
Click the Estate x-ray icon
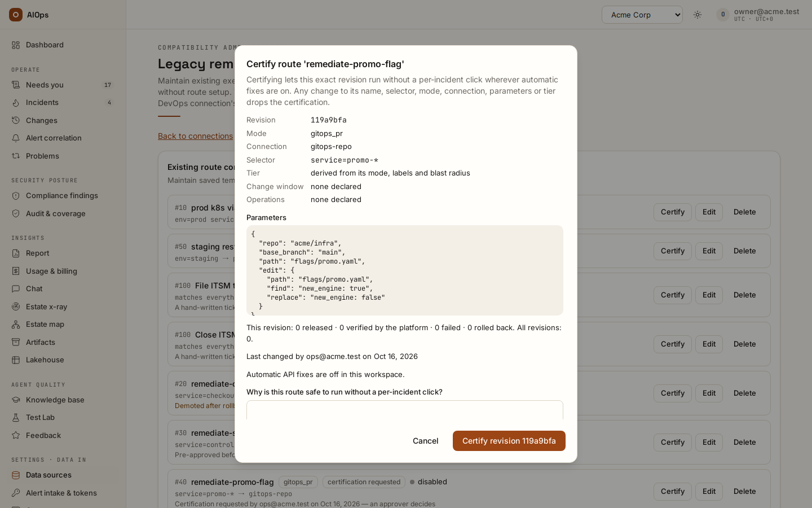click(16, 306)
